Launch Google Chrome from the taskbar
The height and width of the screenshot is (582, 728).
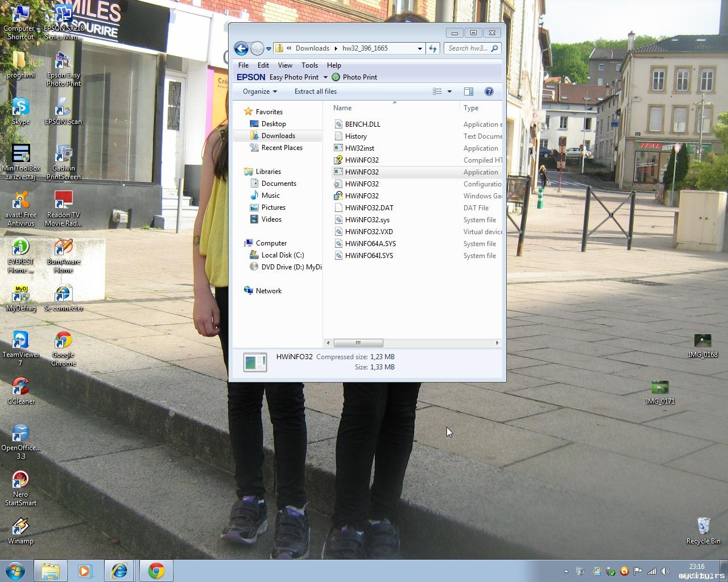[156, 571]
